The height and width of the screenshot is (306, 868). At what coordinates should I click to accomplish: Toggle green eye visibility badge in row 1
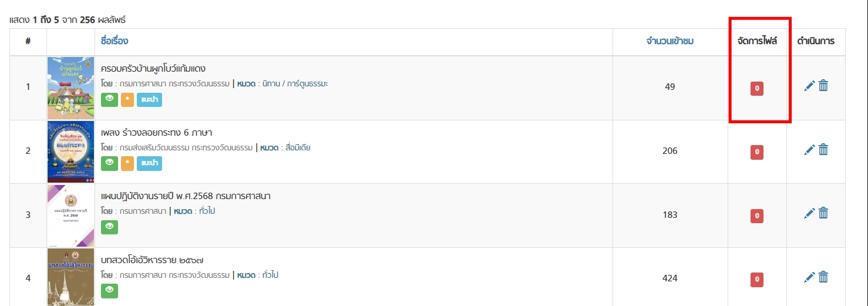[109, 99]
